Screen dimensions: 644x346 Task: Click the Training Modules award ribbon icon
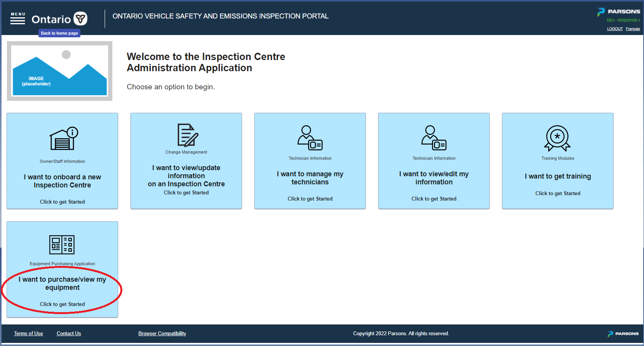pos(557,138)
